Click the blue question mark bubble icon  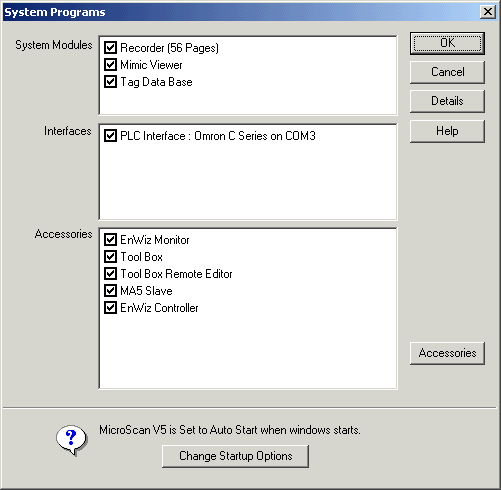coord(71,440)
